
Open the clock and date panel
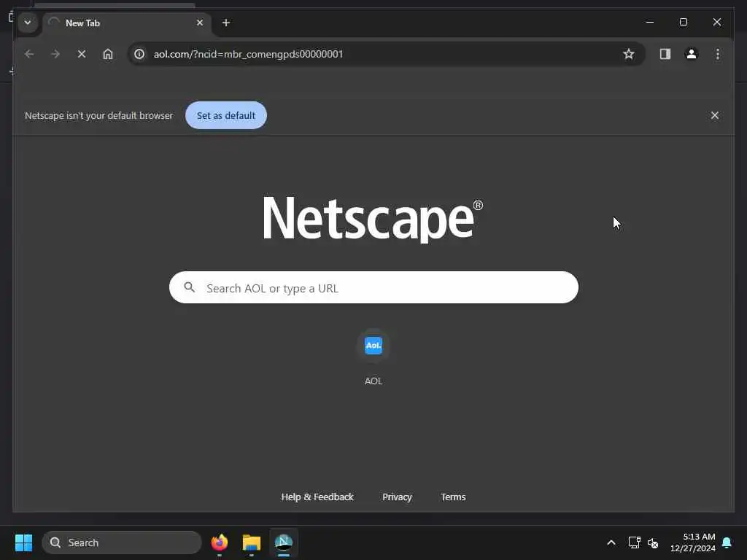[x=693, y=542]
